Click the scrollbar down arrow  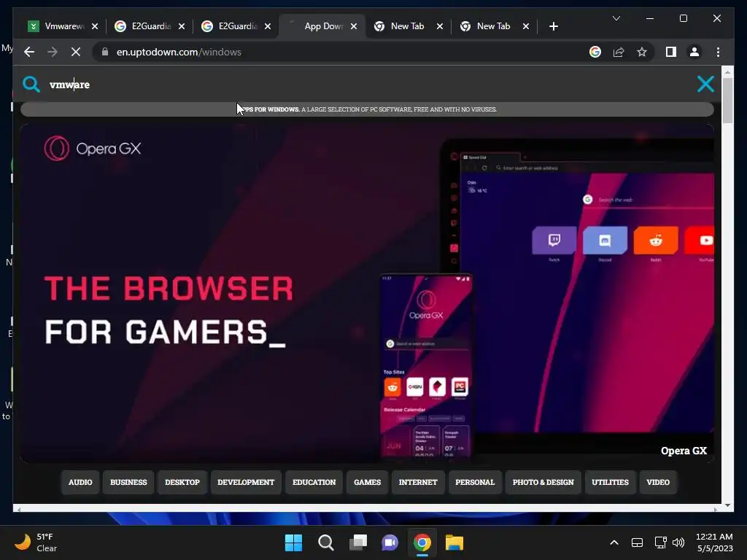pyautogui.click(x=727, y=505)
